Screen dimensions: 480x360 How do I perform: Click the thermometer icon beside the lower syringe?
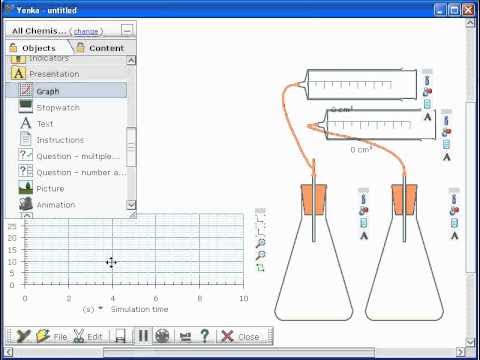446,120
